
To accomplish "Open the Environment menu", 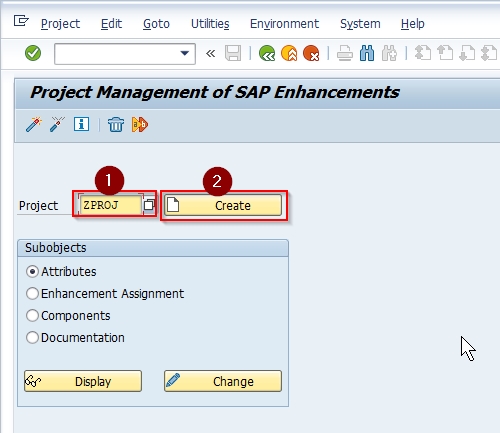I will (x=284, y=24).
